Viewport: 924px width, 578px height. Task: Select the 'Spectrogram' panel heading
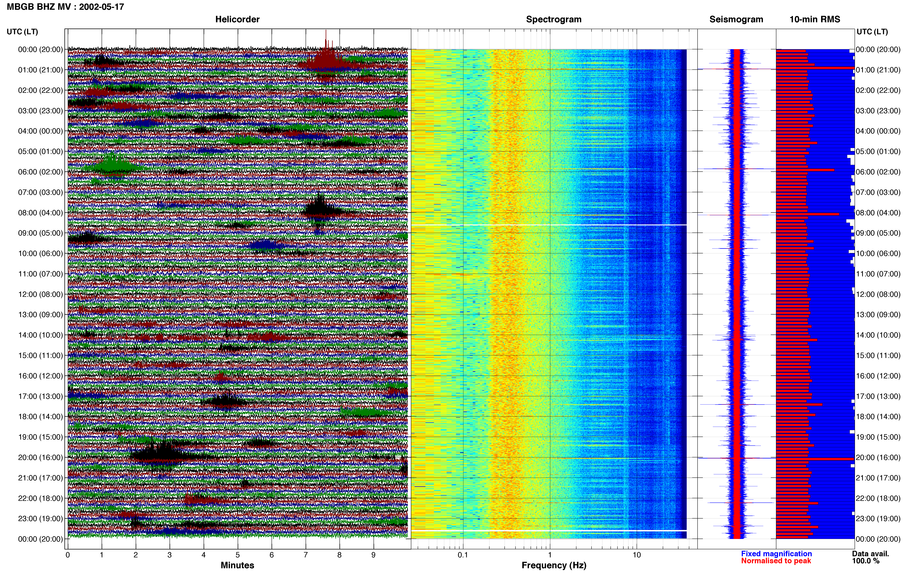coord(554,19)
